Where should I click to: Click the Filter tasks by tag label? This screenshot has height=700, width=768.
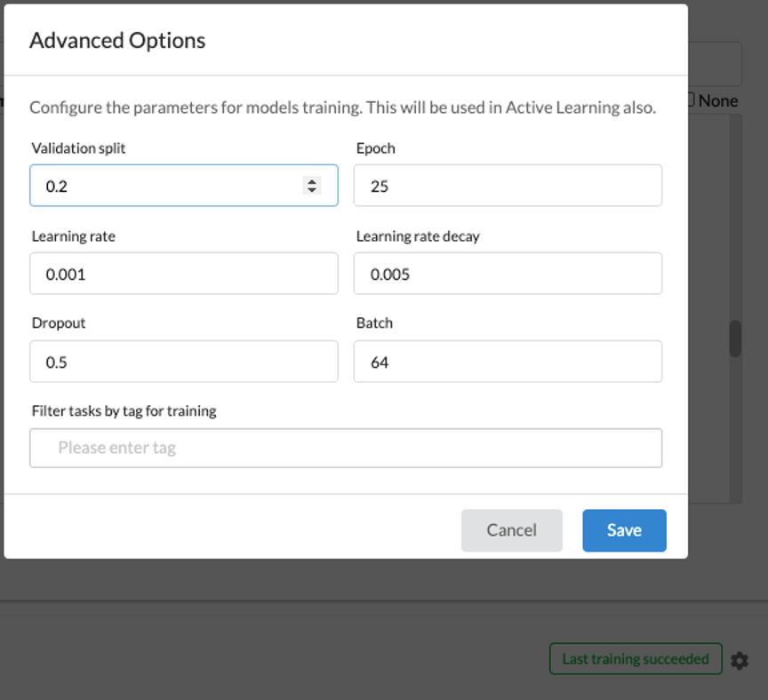pyautogui.click(x=124, y=410)
